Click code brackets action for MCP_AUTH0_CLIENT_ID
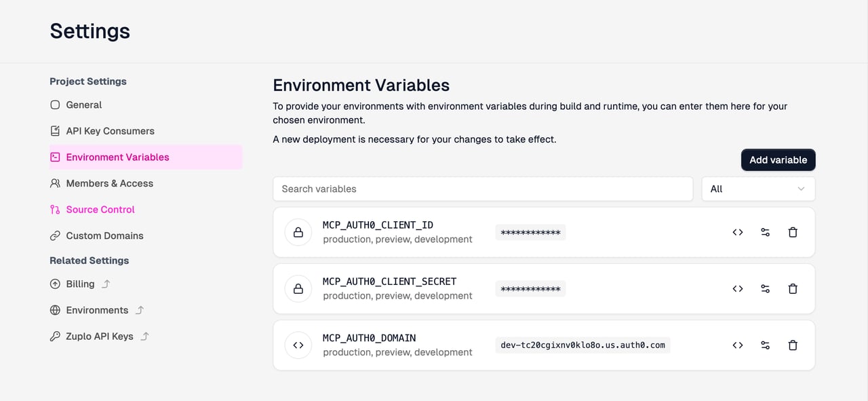868x401 pixels. [738, 232]
